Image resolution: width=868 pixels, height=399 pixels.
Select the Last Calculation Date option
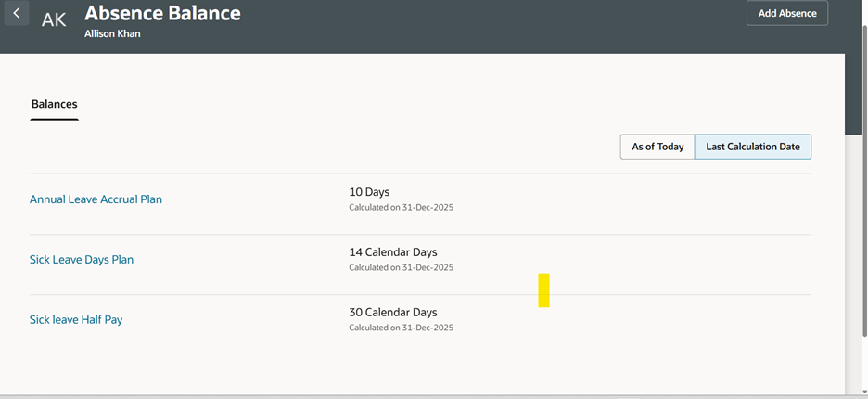753,147
